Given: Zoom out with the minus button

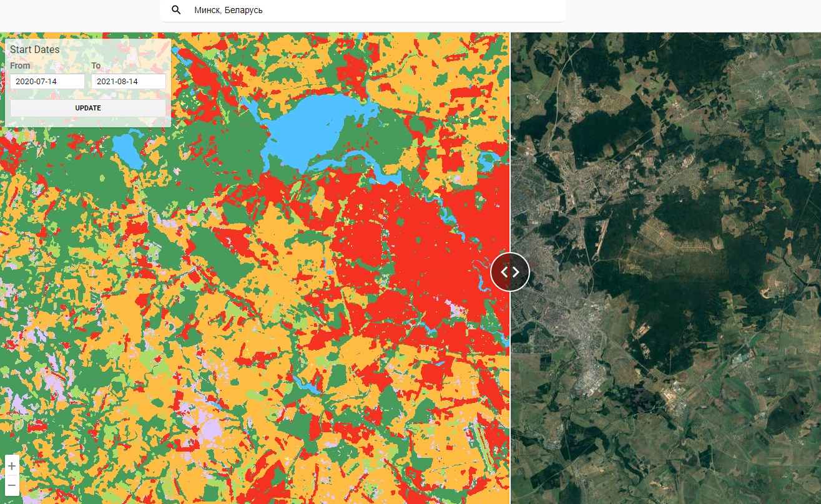Looking at the screenshot, I should [12, 485].
